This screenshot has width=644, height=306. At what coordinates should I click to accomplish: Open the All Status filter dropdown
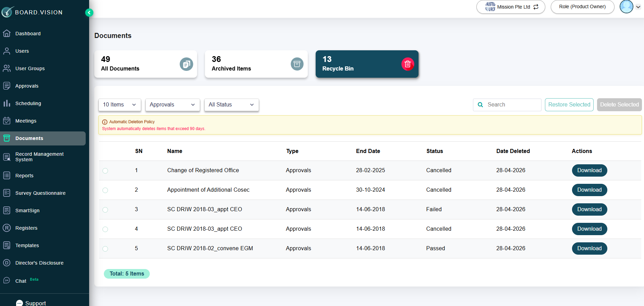[231, 105]
